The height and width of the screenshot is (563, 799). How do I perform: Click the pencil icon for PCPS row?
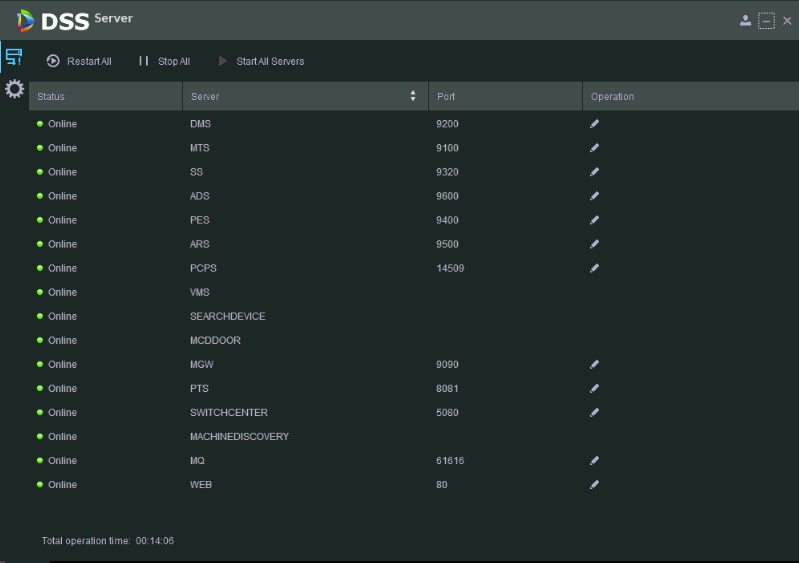594,268
